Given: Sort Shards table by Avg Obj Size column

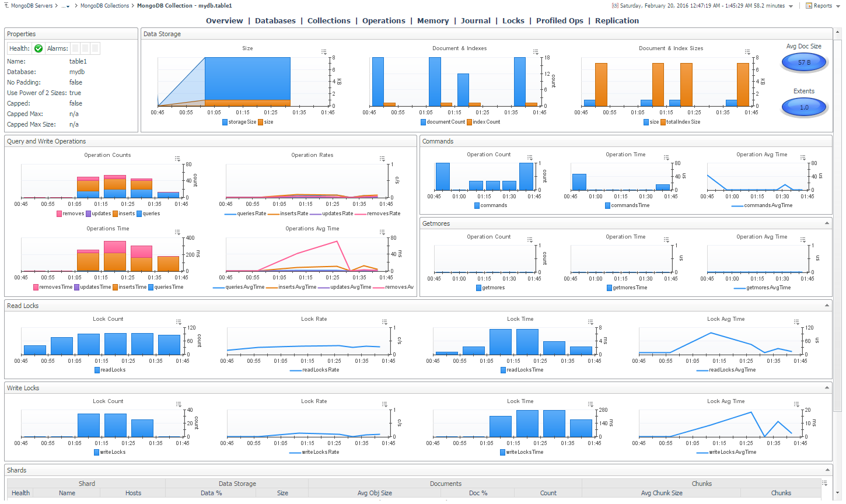Looking at the screenshot, I should (375, 493).
